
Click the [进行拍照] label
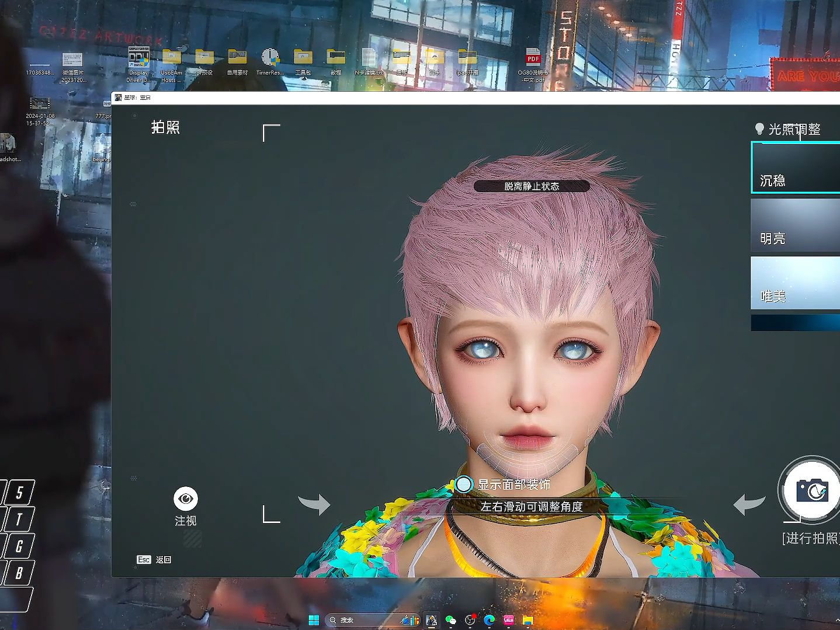(811, 538)
